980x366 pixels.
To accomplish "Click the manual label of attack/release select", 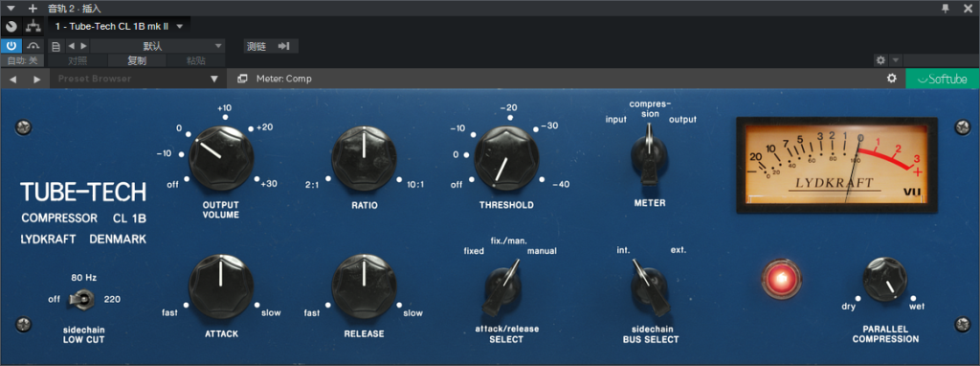I will point(542,251).
